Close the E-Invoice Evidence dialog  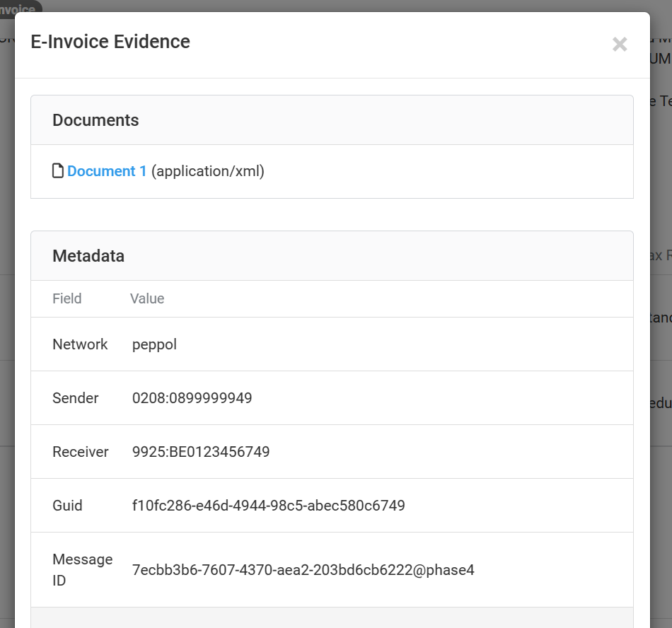coord(620,45)
